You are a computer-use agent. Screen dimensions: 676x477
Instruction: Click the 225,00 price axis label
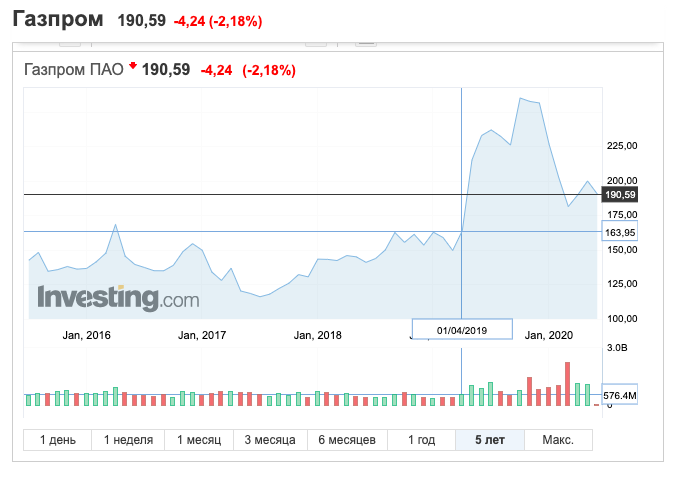point(621,146)
